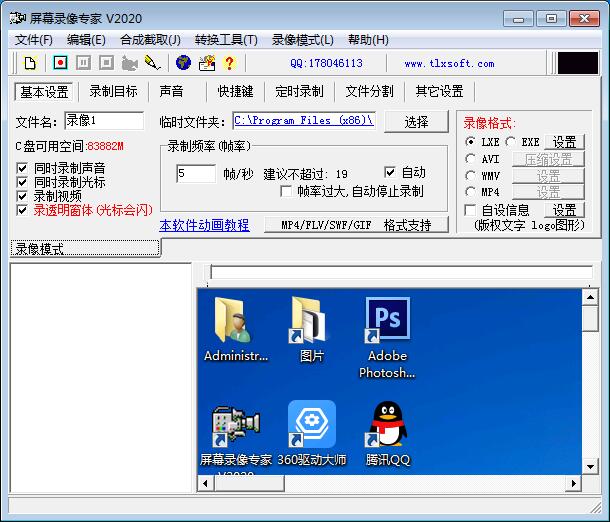Toggle 录制视频 checkbox
The width and height of the screenshot is (610, 522).
coord(22,196)
